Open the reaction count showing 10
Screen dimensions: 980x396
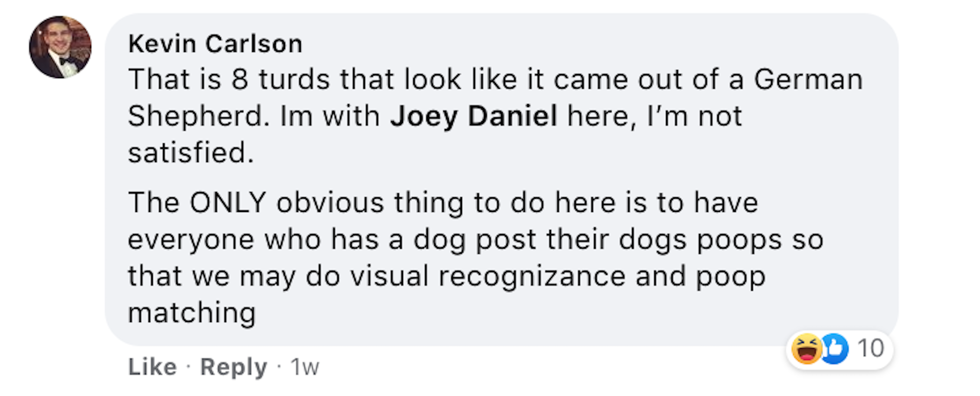tap(870, 348)
